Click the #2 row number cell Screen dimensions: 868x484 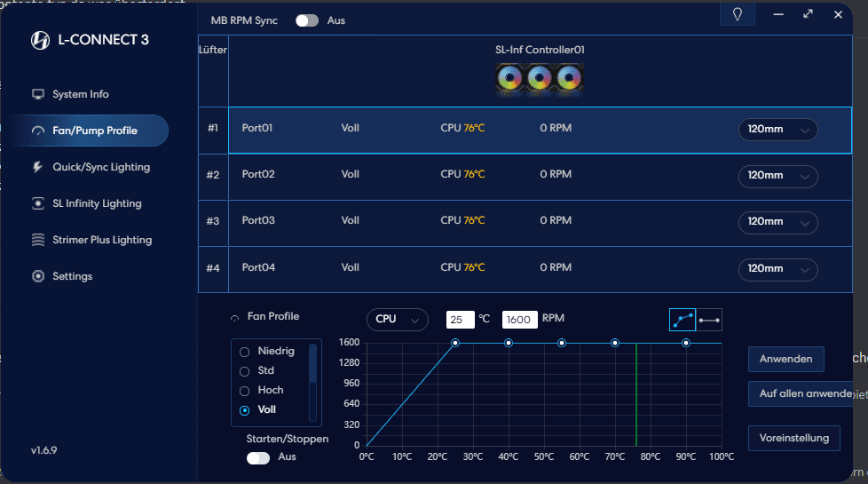click(213, 177)
